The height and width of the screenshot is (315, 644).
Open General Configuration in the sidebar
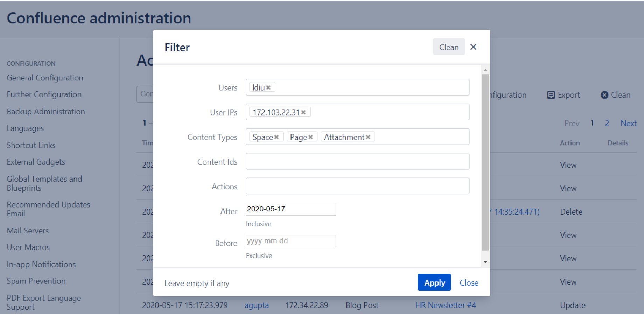click(x=45, y=78)
